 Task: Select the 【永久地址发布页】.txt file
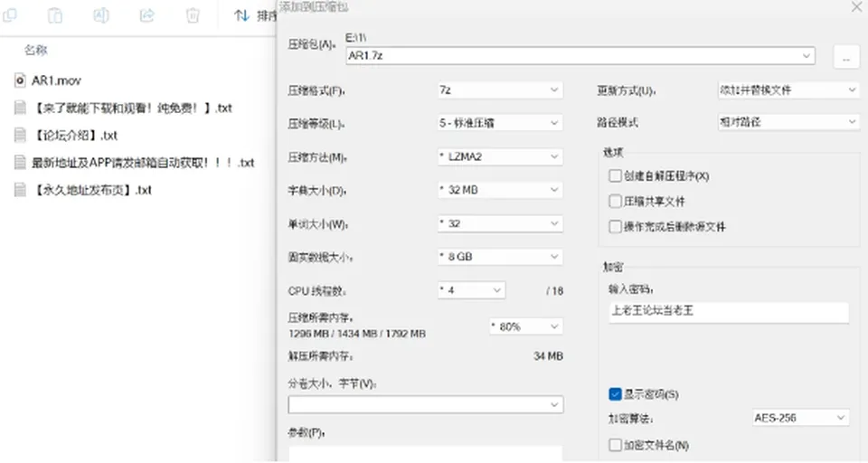(92, 190)
